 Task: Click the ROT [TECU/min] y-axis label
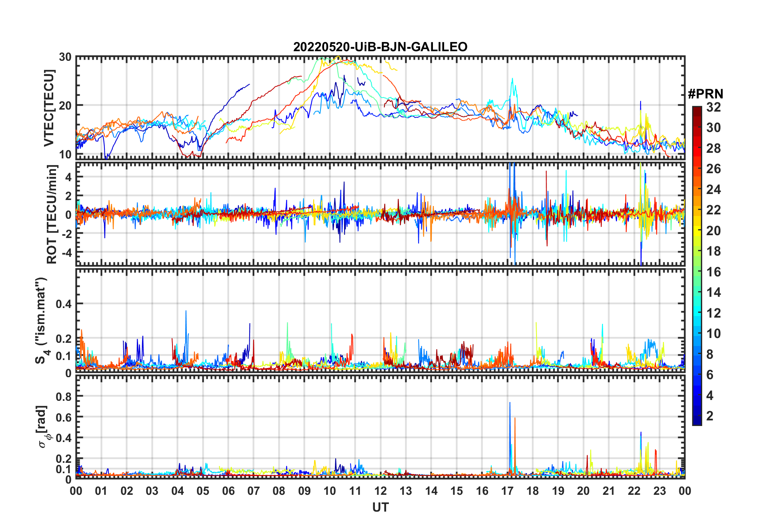52,214
